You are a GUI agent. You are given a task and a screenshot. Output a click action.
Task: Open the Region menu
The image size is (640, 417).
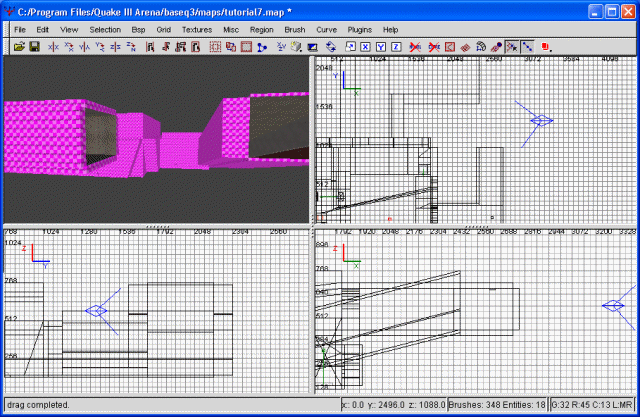tap(262, 30)
